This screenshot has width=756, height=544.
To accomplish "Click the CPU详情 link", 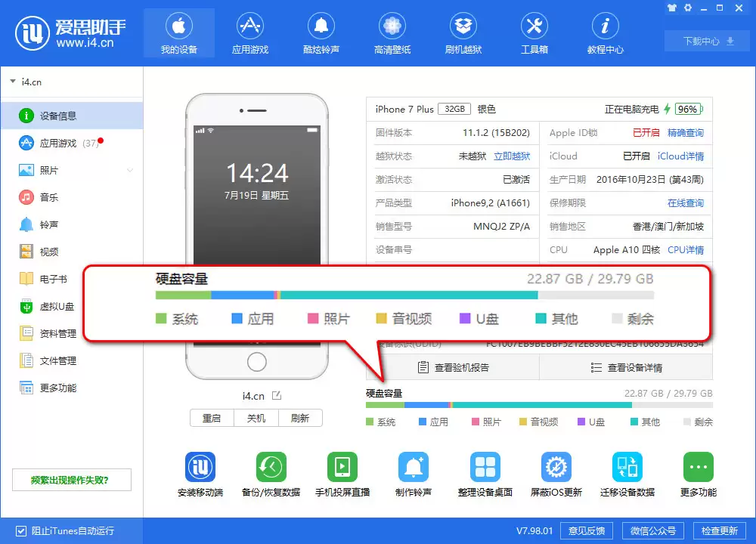I will click(x=685, y=249).
